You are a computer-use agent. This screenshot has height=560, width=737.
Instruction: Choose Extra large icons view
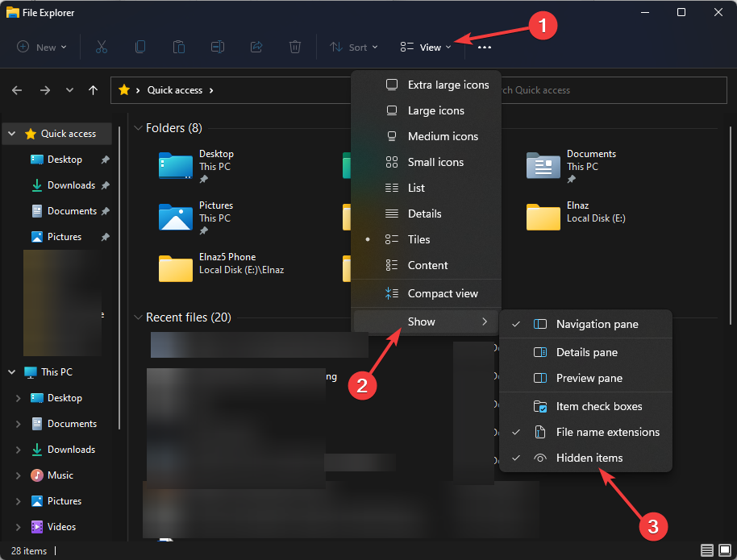click(x=448, y=85)
